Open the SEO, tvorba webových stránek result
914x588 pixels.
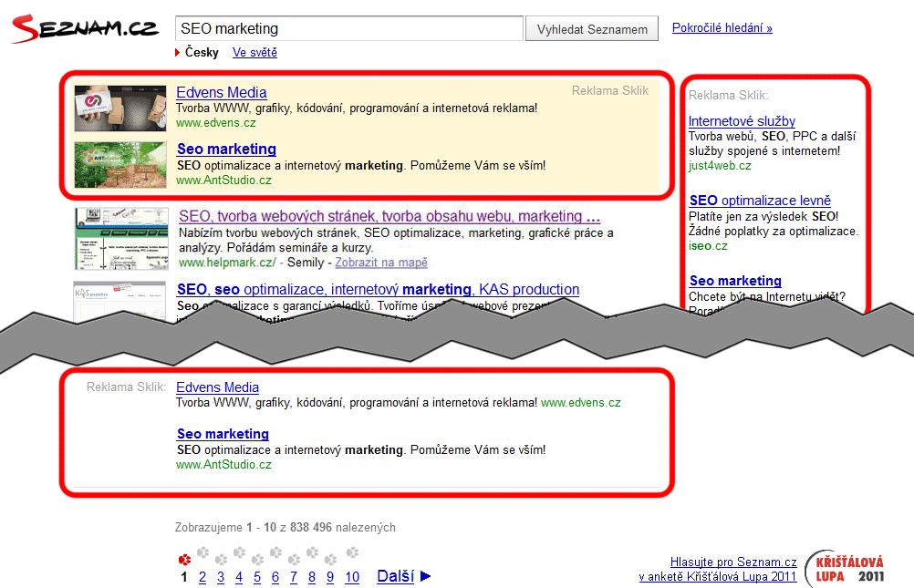click(389, 216)
